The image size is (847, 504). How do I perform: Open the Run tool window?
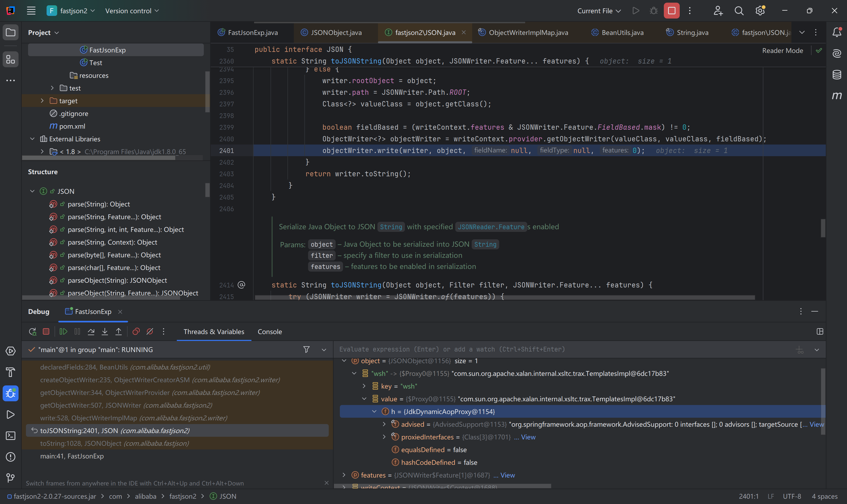pyautogui.click(x=11, y=415)
